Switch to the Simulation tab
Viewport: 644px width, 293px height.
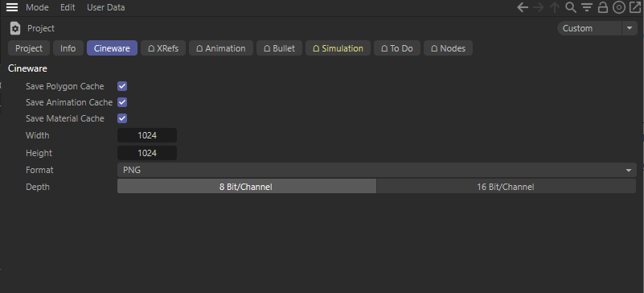(338, 48)
